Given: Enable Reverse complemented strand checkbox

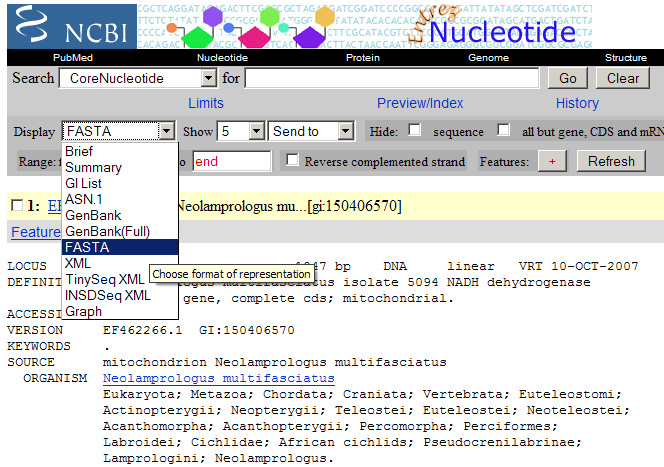Looking at the screenshot, I should 292,160.
